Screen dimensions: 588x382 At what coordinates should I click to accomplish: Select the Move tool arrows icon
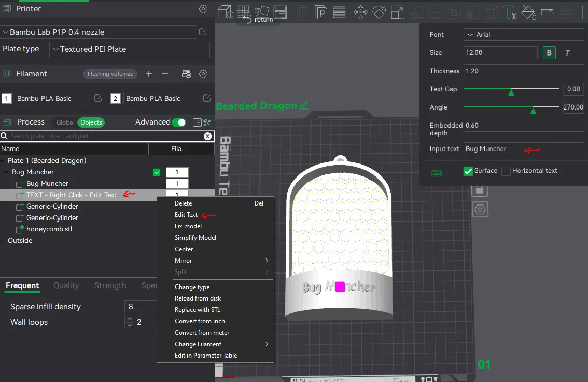point(360,11)
